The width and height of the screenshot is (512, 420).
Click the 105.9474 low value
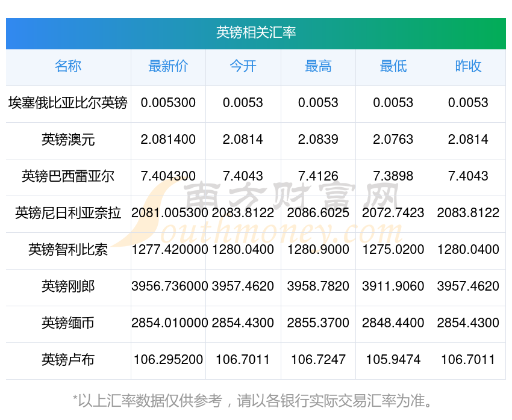coord(393,360)
